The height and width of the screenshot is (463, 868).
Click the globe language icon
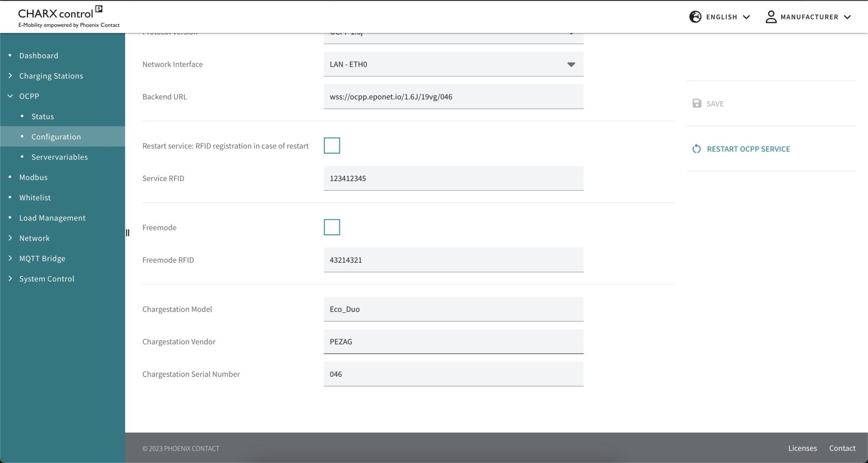point(695,17)
